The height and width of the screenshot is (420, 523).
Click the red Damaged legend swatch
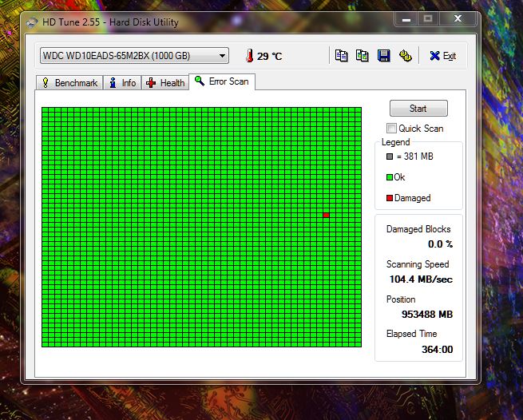(x=389, y=198)
